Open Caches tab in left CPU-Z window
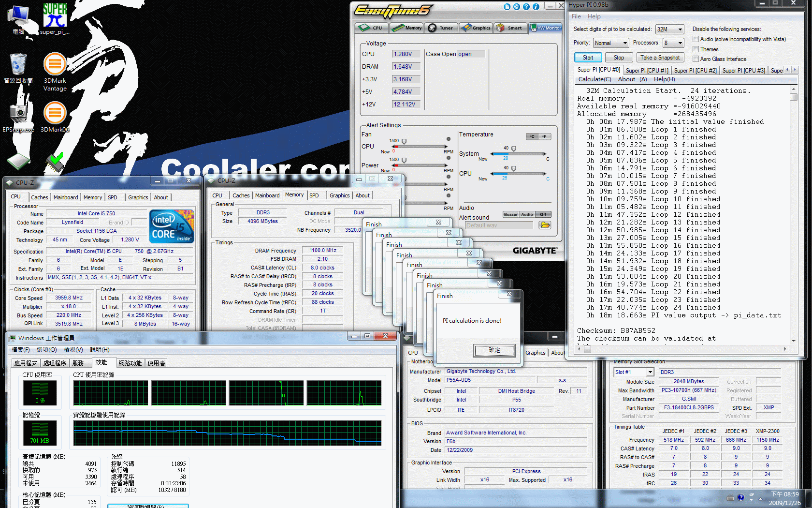The height and width of the screenshot is (508, 812). (x=40, y=197)
